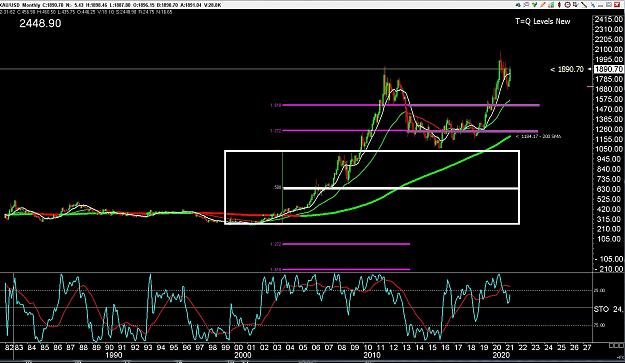Click the 630.00 price scale label
The height and width of the screenshot is (363, 625).
(609, 189)
